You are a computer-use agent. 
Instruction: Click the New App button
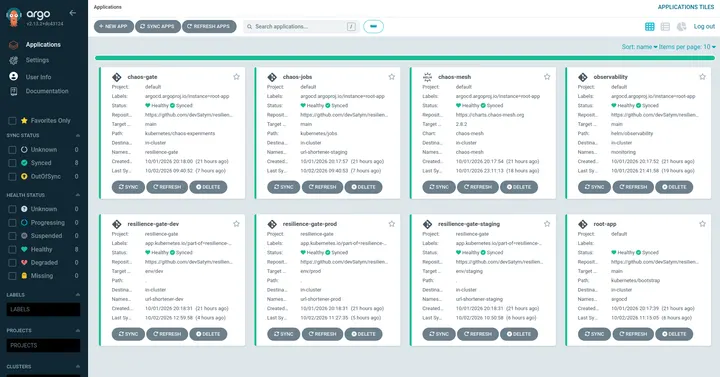click(x=113, y=27)
